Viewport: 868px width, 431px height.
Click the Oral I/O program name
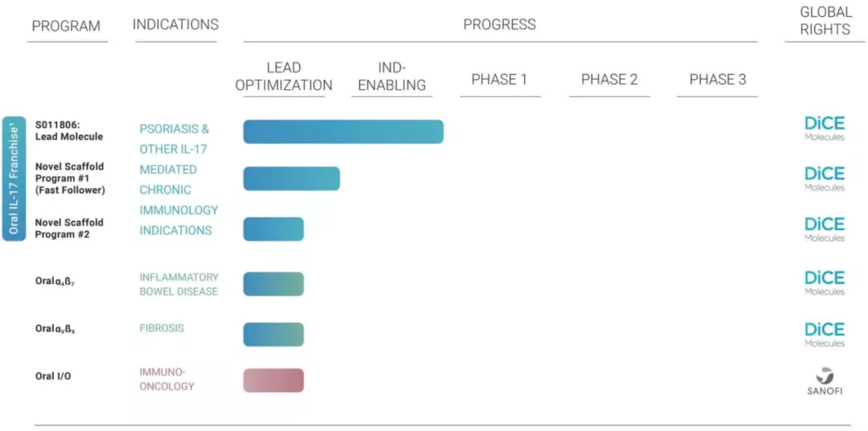tap(53, 376)
